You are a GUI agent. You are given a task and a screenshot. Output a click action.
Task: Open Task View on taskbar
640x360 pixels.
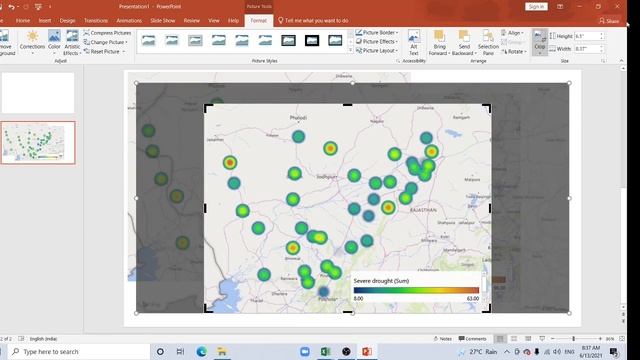point(180,351)
